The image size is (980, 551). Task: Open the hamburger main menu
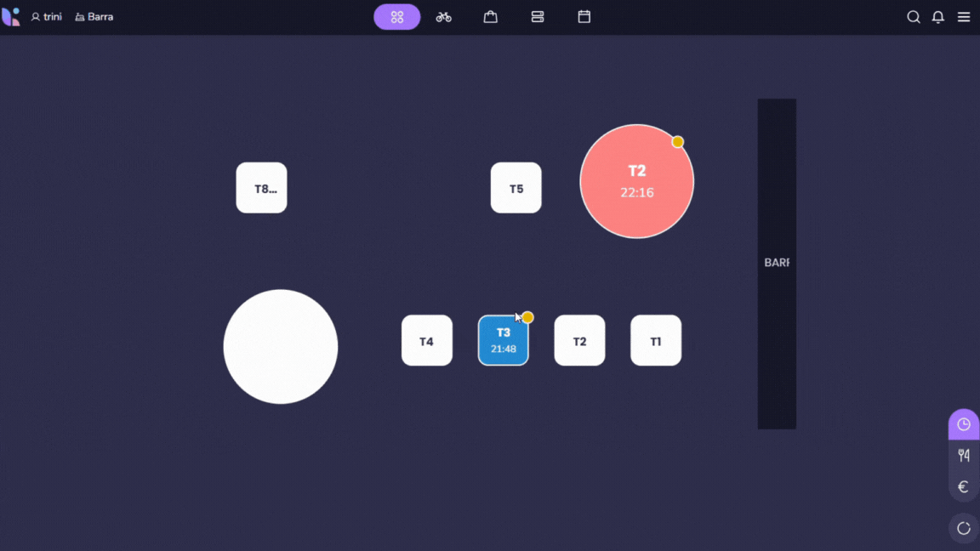[x=964, y=17]
